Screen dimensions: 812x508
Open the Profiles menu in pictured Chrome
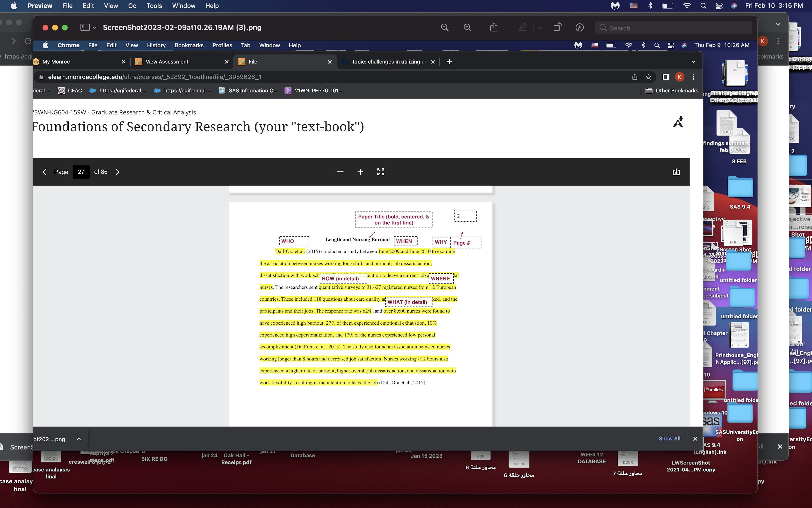[x=222, y=45]
